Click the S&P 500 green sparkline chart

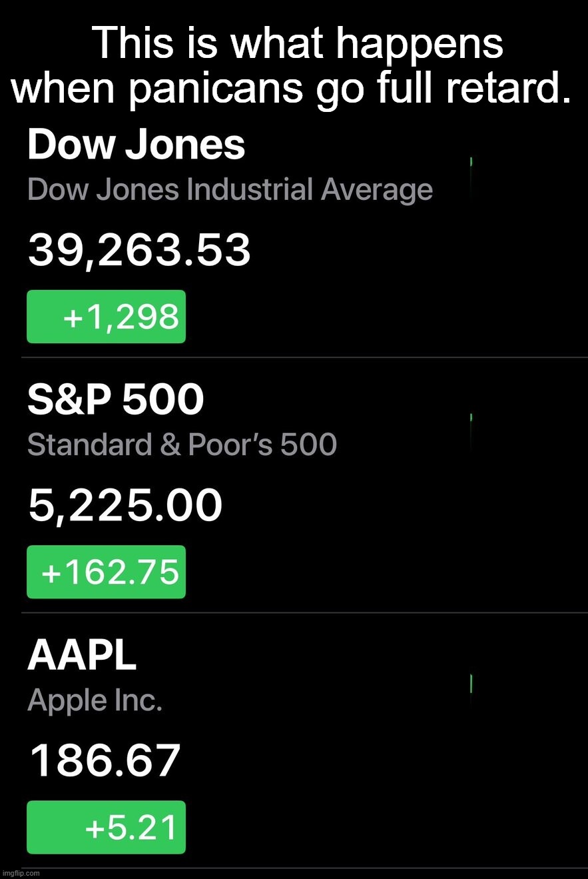[x=471, y=418]
